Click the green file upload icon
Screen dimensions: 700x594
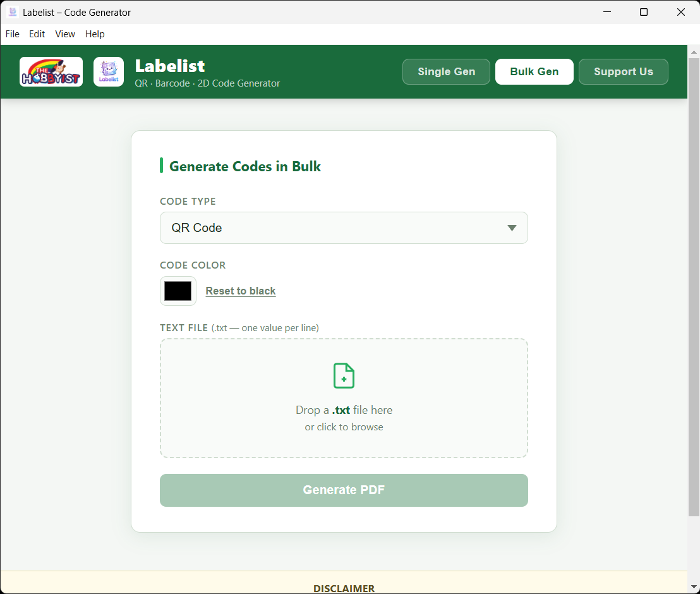(344, 375)
